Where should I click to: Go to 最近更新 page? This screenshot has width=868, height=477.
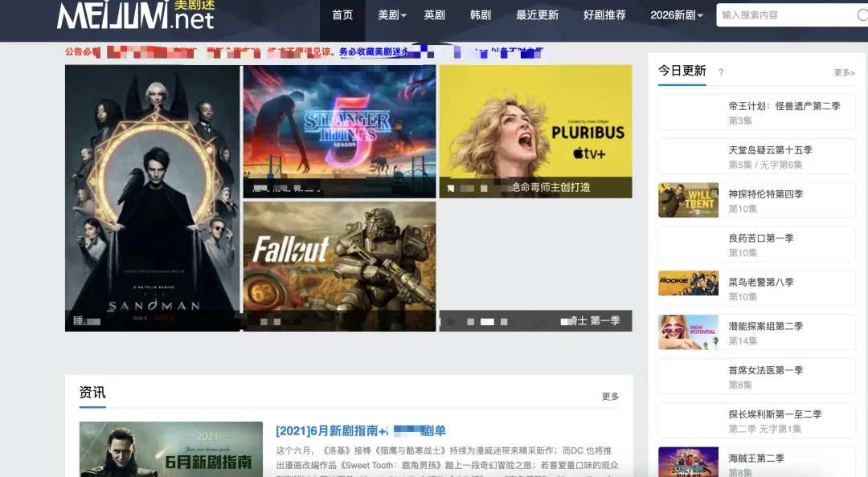pos(537,15)
